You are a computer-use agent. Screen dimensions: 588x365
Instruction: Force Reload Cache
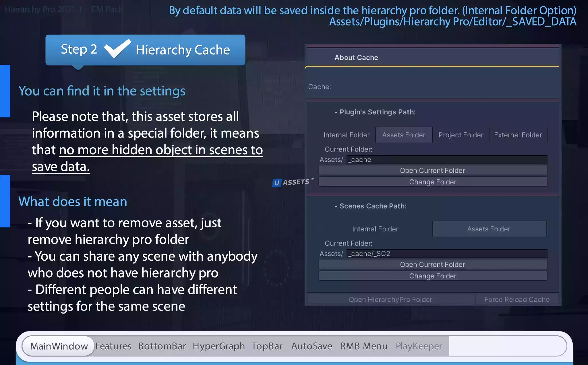coord(517,299)
